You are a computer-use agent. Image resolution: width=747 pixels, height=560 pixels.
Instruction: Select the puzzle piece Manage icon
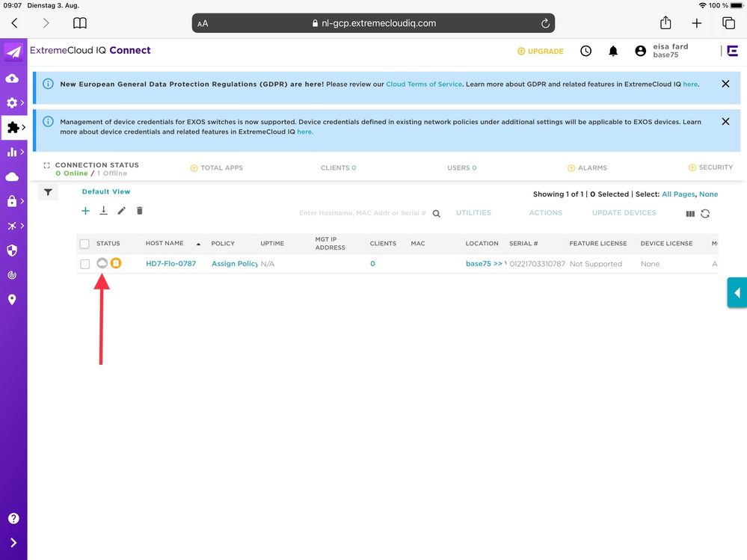13,127
